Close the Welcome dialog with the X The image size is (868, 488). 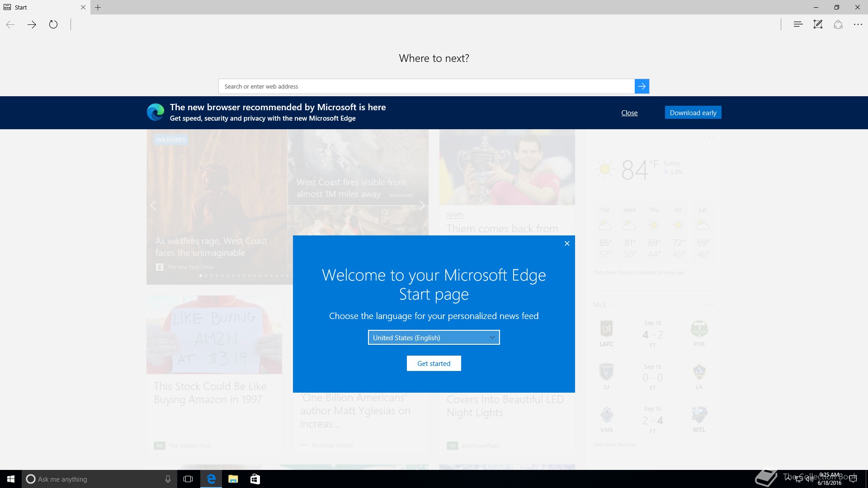pyautogui.click(x=567, y=244)
